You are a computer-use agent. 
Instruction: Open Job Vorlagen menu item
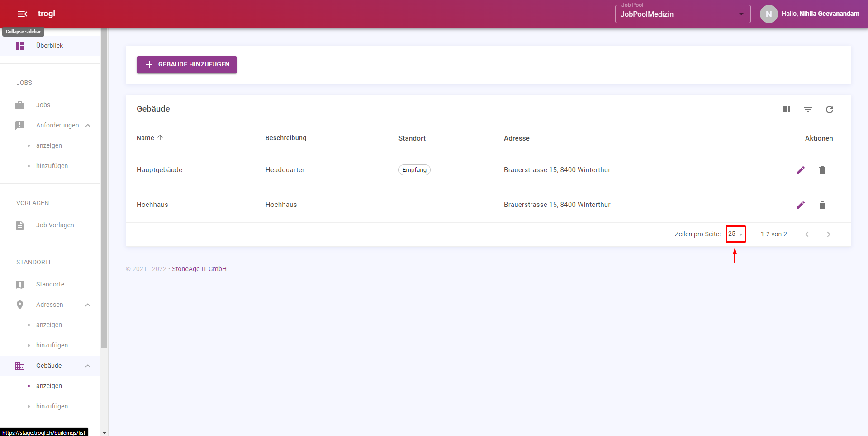50,225
